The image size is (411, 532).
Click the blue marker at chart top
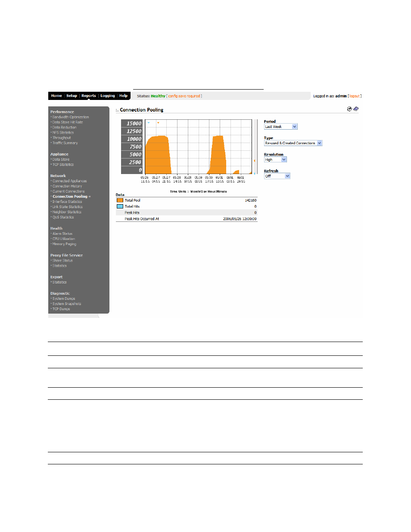[149, 123]
